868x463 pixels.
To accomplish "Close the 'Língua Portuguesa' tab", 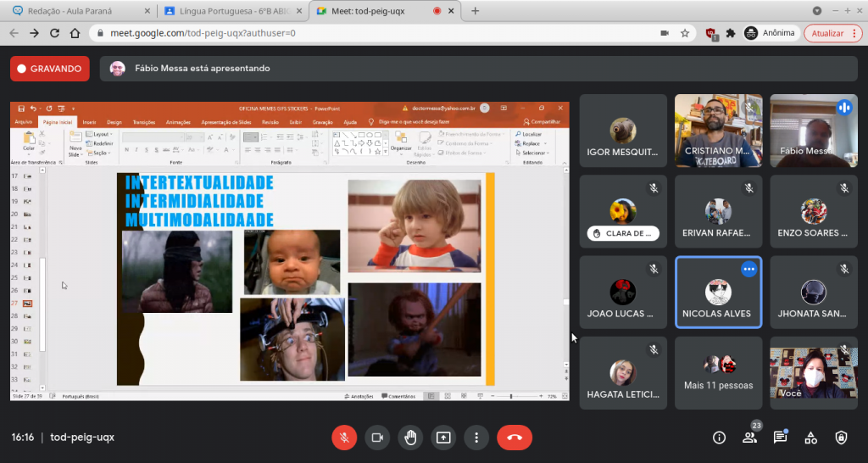I will [299, 11].
